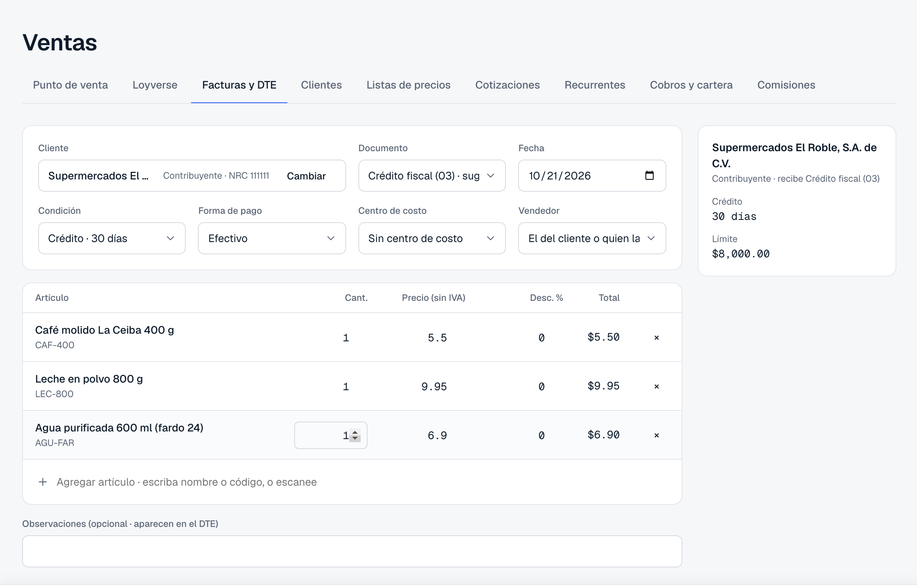Viewport: 917px width, 588px height.
Task: Click the $9.95 total for Leche en polvo
Action: tap(603, 386)
